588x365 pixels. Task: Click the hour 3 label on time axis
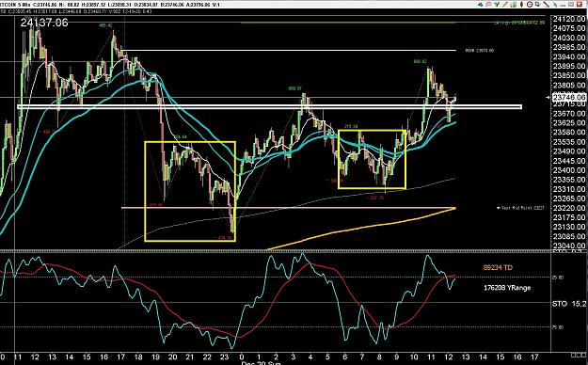[294, 357]
